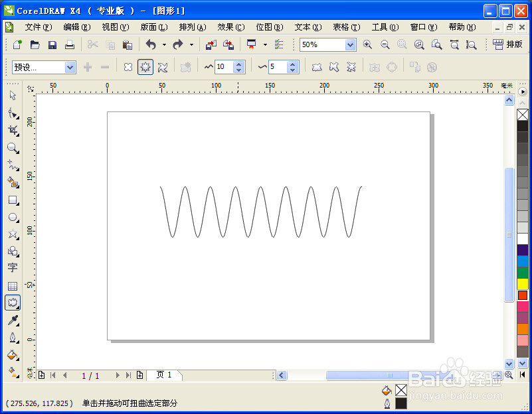Viewport: 532px width, 414px height.
Task: Expand the redo history arrow
Action: pyautogui.click(x=191, y=44)
